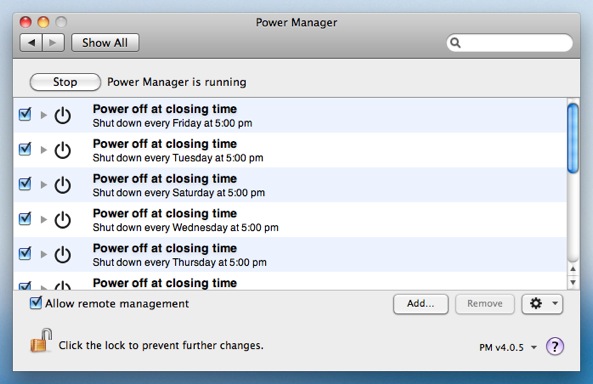Click the power icon of the Saturday event
The image size is (593, 384).
pos(62,185)
